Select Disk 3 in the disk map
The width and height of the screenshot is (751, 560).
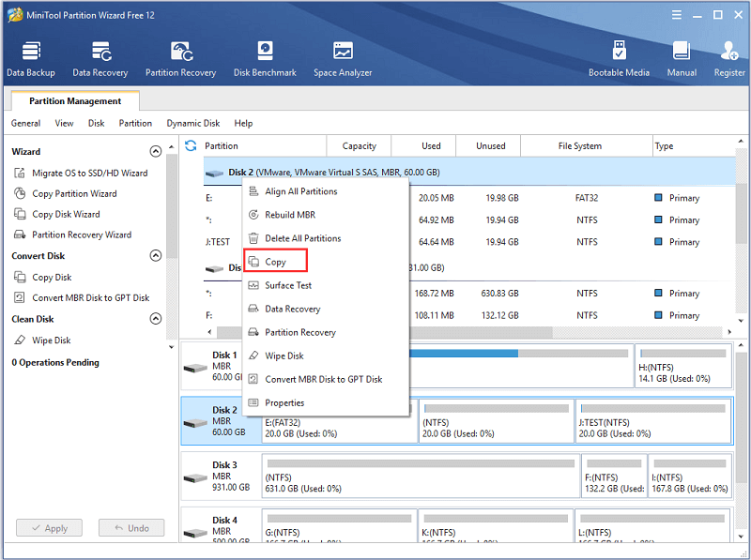coord(222,477)
